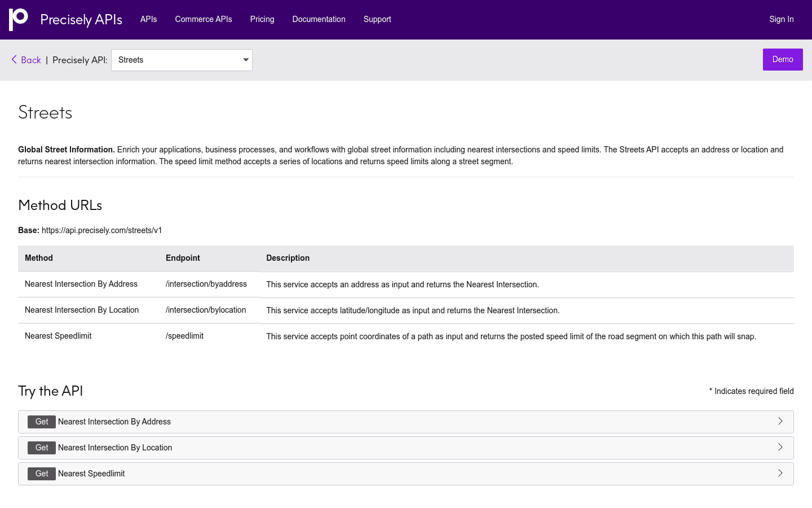Click the speed limit service description text
Screen dimensions: 812x508
click(x=511, y=336)
